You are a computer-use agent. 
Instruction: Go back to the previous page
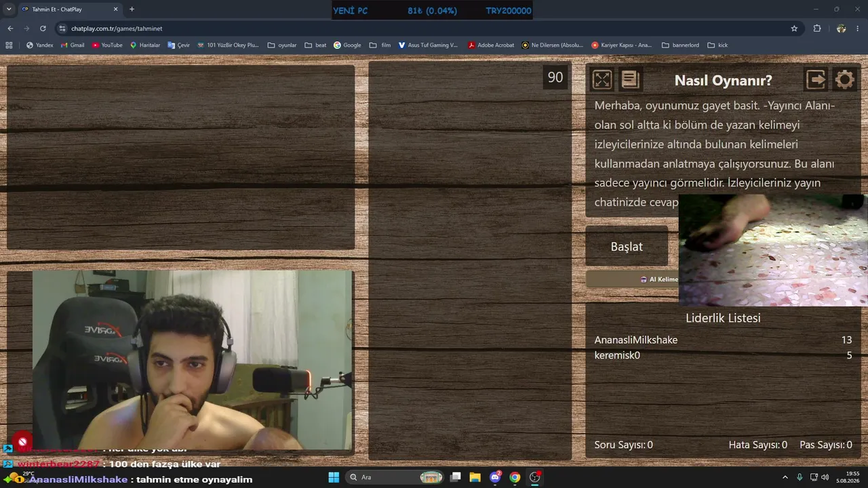10,28
